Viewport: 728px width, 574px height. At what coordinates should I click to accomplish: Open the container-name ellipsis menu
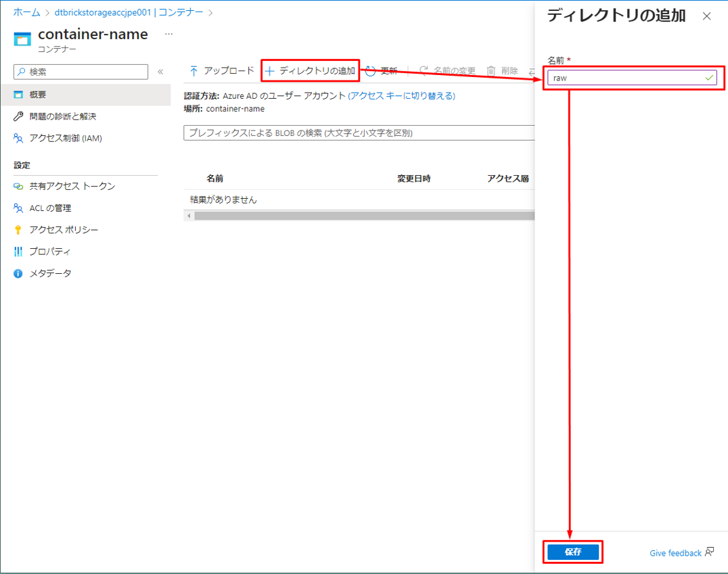coord(168,34)
